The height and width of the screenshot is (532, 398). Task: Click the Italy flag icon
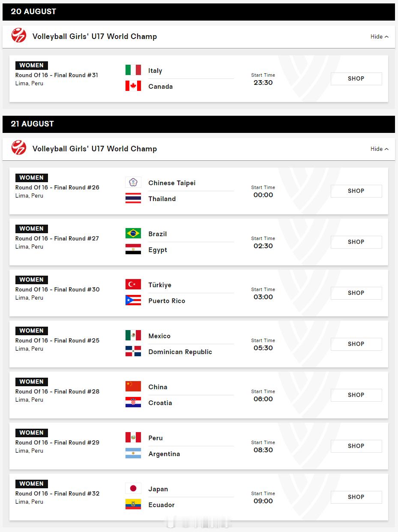pyautogui.click(x=133, y=70)
